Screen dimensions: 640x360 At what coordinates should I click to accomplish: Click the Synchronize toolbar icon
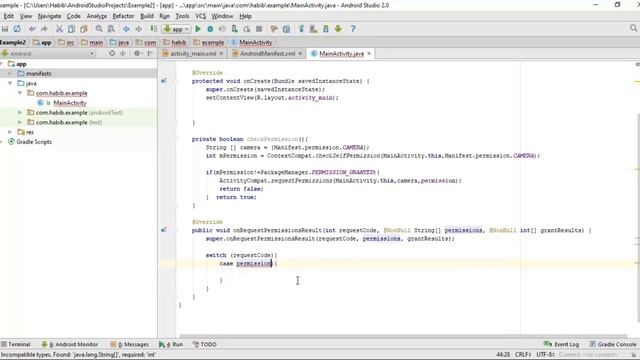pos(17,29)
